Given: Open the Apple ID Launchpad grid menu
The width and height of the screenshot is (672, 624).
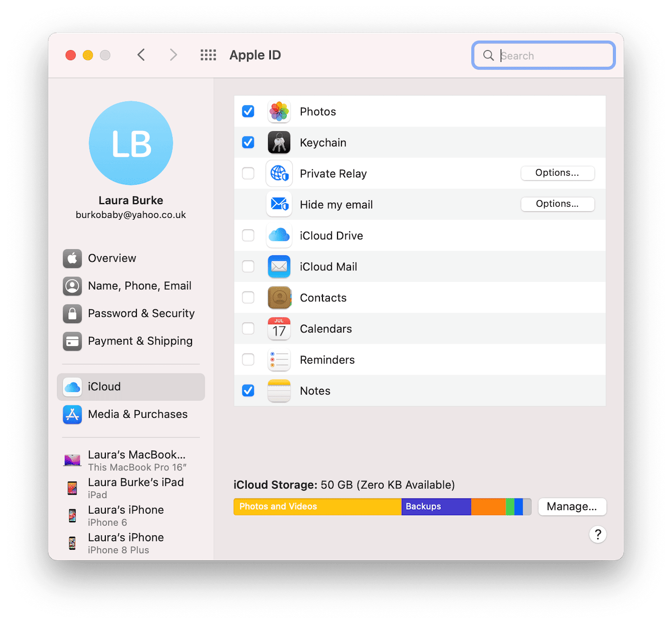Looking at the screenshot, I should (208, 55).
